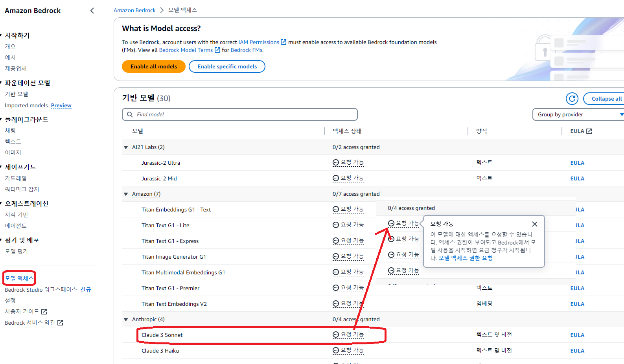Image resolution: width=624 pixels, height=364 pixels.
Task: Collapse the 평가 및 배포 sidebar section
Action: (x=1, y=240)
